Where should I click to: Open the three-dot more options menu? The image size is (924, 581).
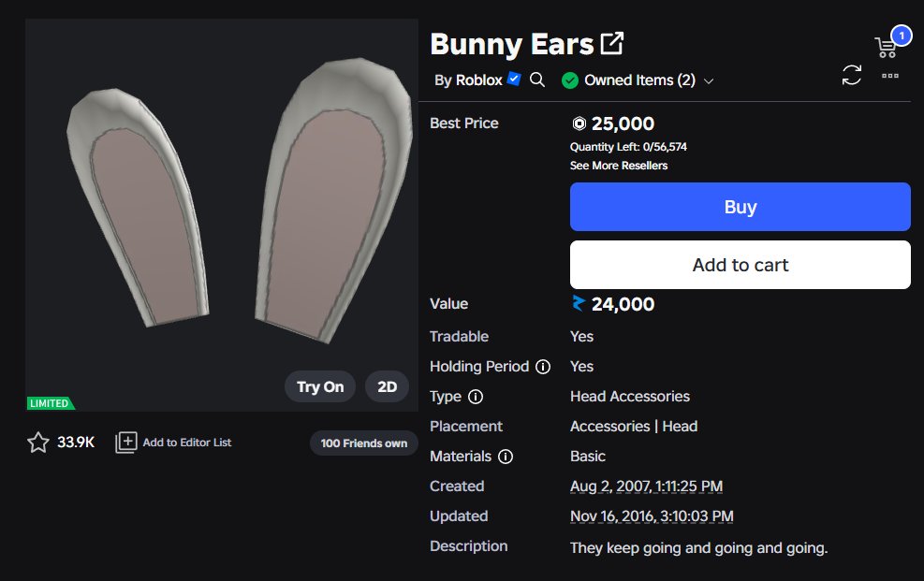[889, 76]
